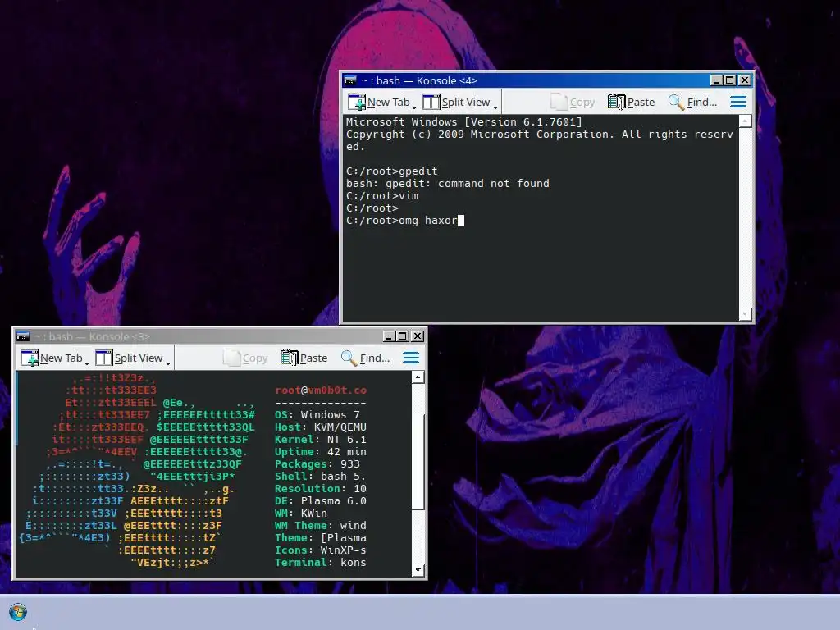Click window menu icon in Konsole <3> titlebar
The image size is (840, 630).
(x=23, y=336)
